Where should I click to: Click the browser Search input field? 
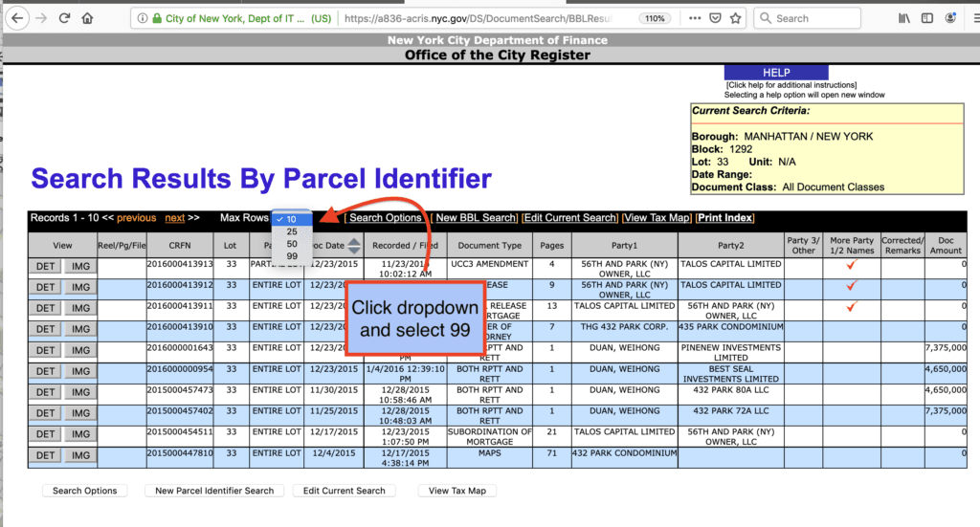point(813,18)
